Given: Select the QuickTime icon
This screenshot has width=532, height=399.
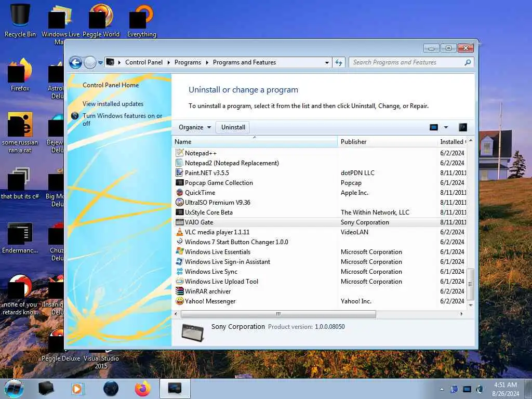Looking at the screenshot, I should (179, 192).
